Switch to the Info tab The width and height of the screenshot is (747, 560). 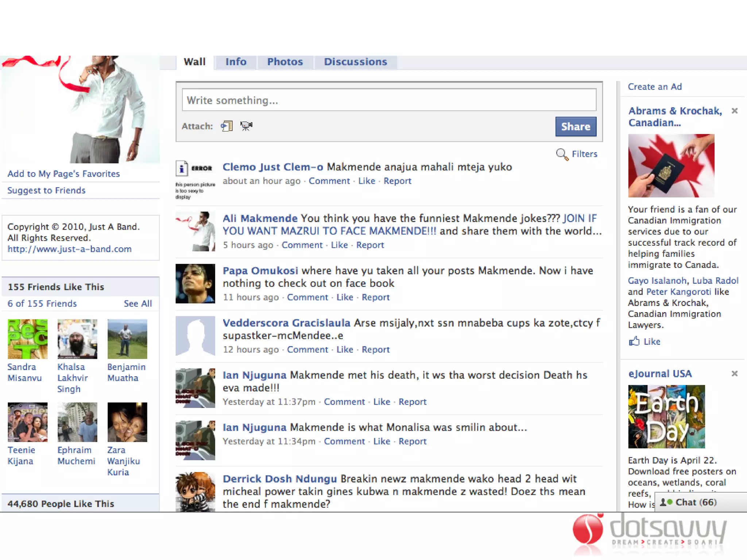tap(236, 62)
